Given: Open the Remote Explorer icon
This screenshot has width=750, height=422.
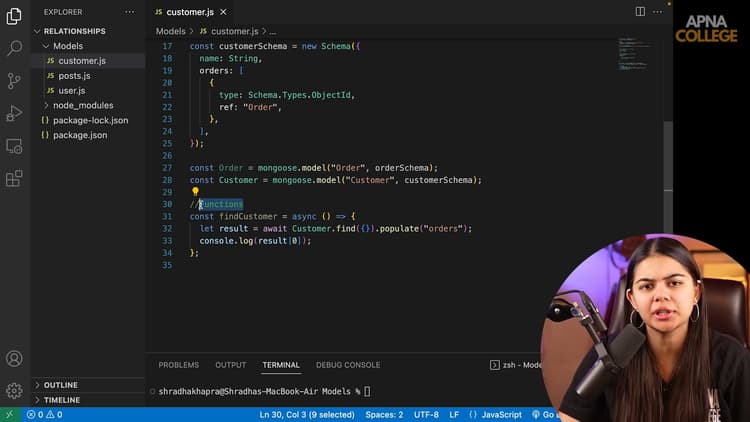Looking at the screenshot, I should click(14, 146).
